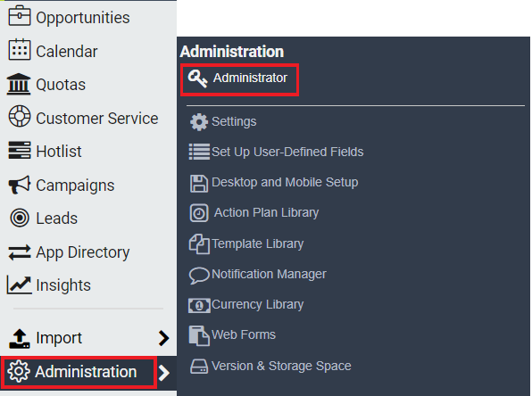The width and height of the screenshot is (532, 396).
Task: Expand the Import submenu arrow
Action: click(164, 338)
